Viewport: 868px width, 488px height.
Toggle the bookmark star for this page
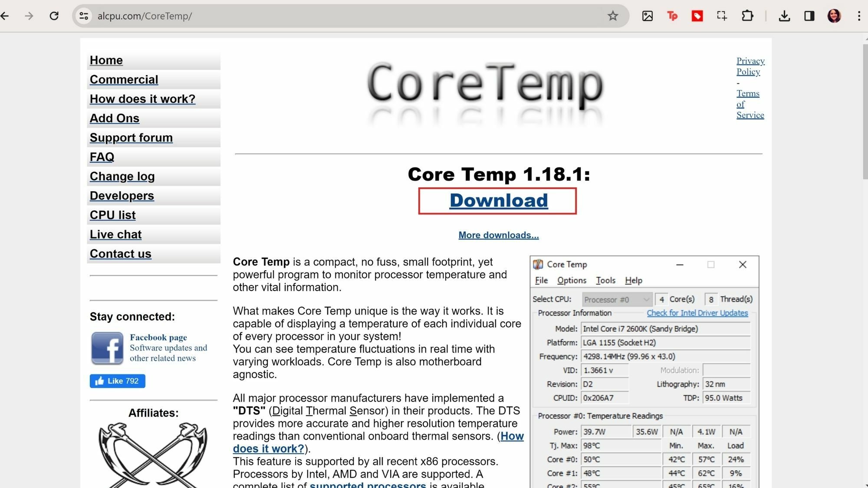[x=613, y=16]
